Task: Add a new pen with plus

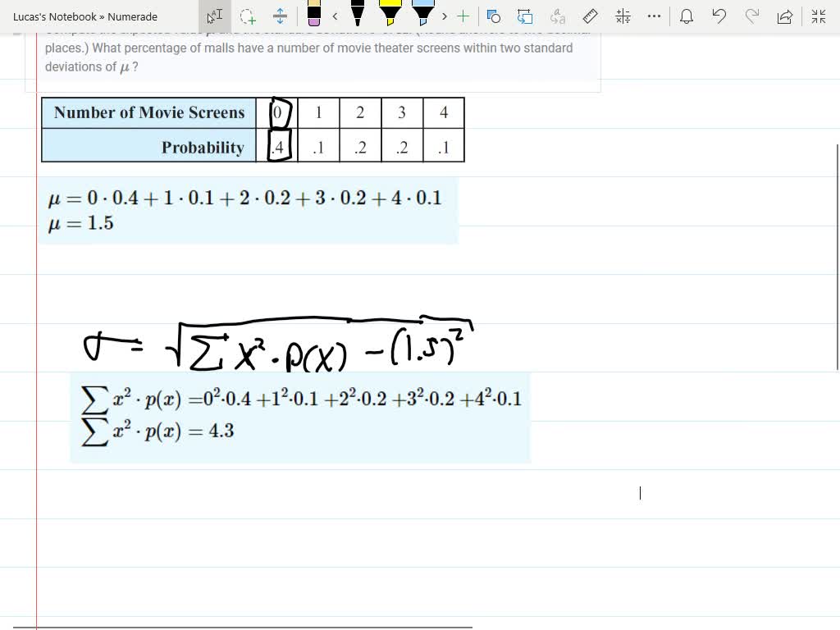Action: coord(463,16)
